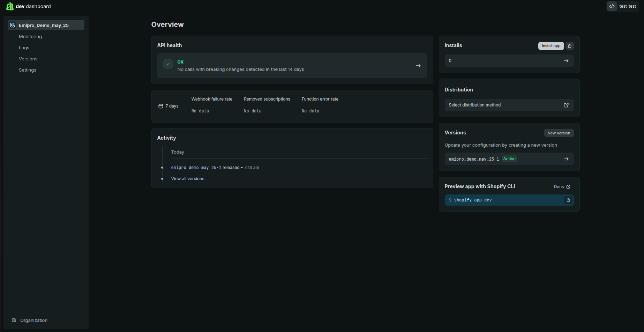Click the Docs external link icon
Viewport: 644px width, 332px height.
click(x=568, y=187)
